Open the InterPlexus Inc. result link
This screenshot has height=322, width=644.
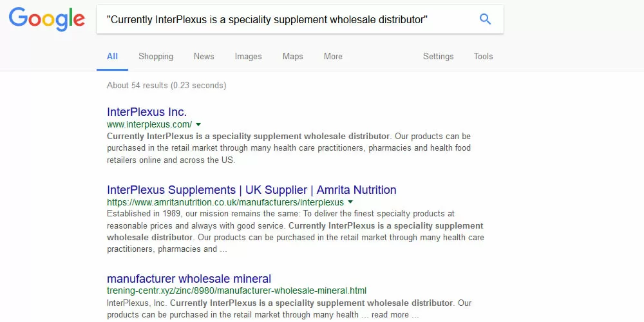click(x=147, y=112)
